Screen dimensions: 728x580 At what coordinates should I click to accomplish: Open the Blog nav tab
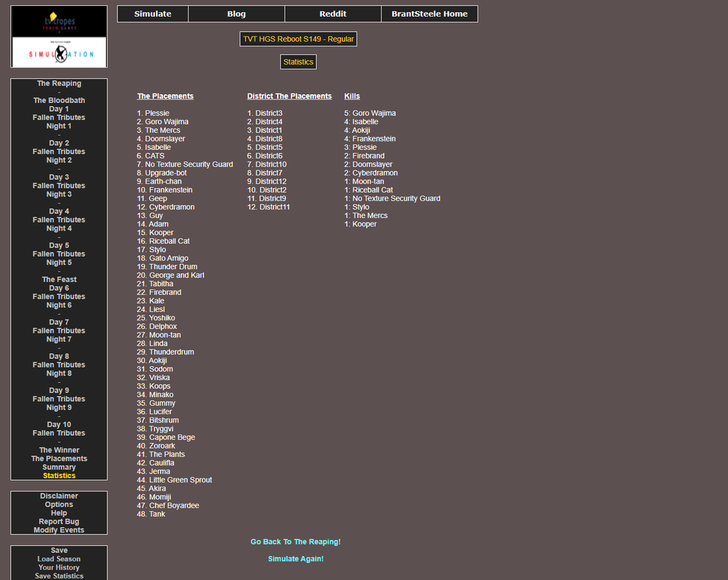point(236,14)
